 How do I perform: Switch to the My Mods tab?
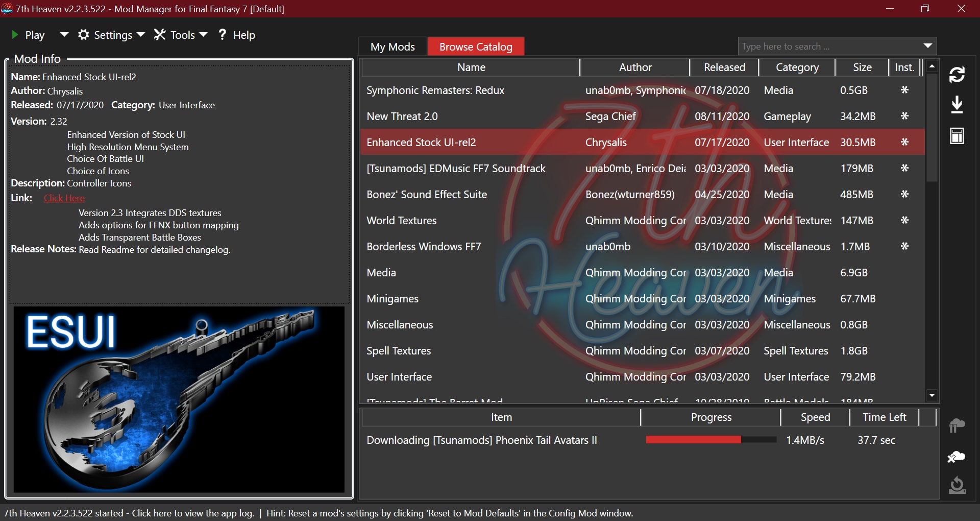(x=393, y=46)
